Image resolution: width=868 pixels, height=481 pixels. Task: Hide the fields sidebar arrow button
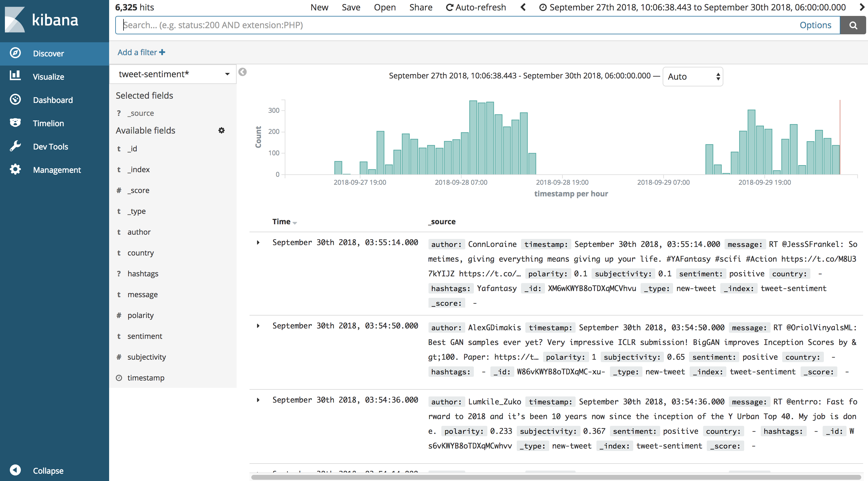(x=242, y=72)
